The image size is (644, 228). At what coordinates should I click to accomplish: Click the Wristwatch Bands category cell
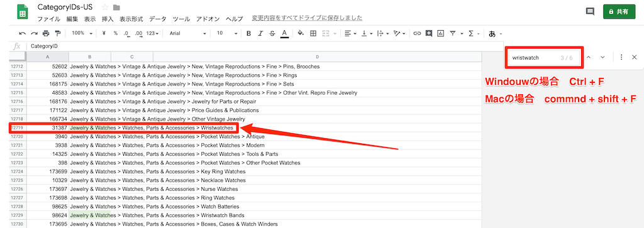(x=157, y=215)
